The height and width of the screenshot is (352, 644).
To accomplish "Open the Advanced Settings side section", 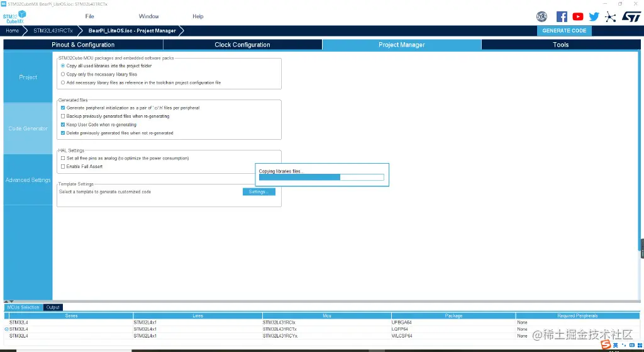I will [28, 180].
